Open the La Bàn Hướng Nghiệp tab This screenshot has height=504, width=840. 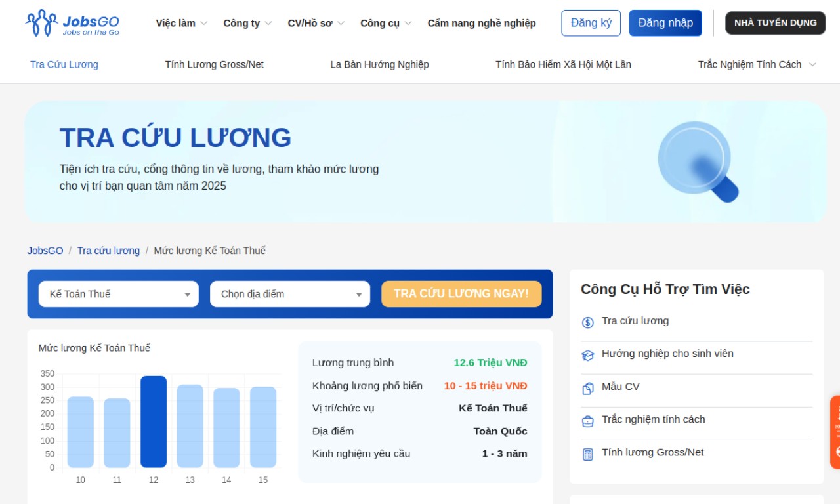pos(379,64)
